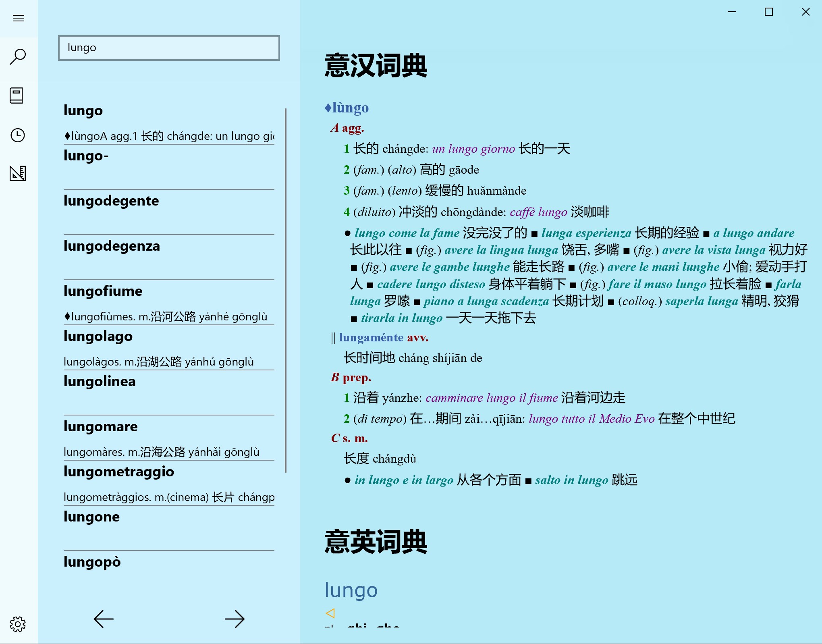
Task: Open the lungofiume word entry
Action: [x=103, y=291]
